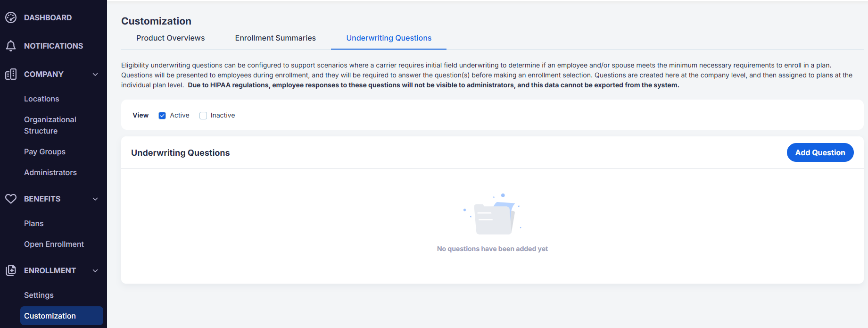The height and width of the screenshot is (328, 868).
Task: Select the Customization sidebar item
Action: click(50, 316)
